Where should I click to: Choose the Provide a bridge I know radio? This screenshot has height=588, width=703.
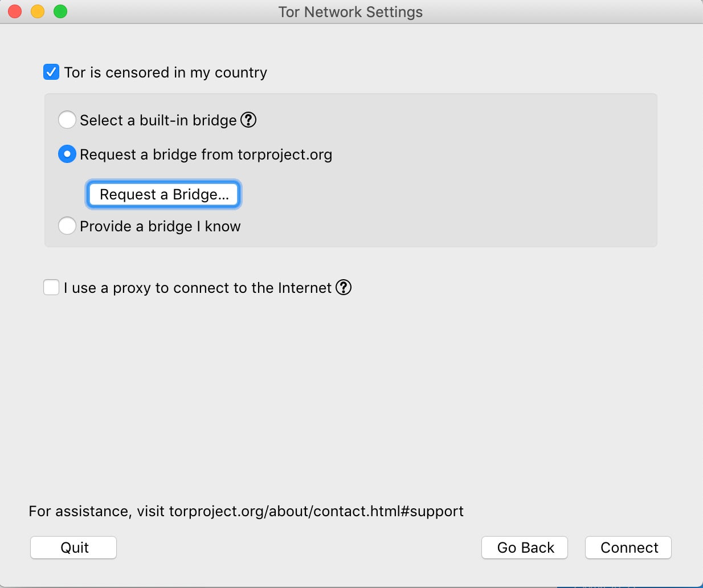(x=67, y=226)
